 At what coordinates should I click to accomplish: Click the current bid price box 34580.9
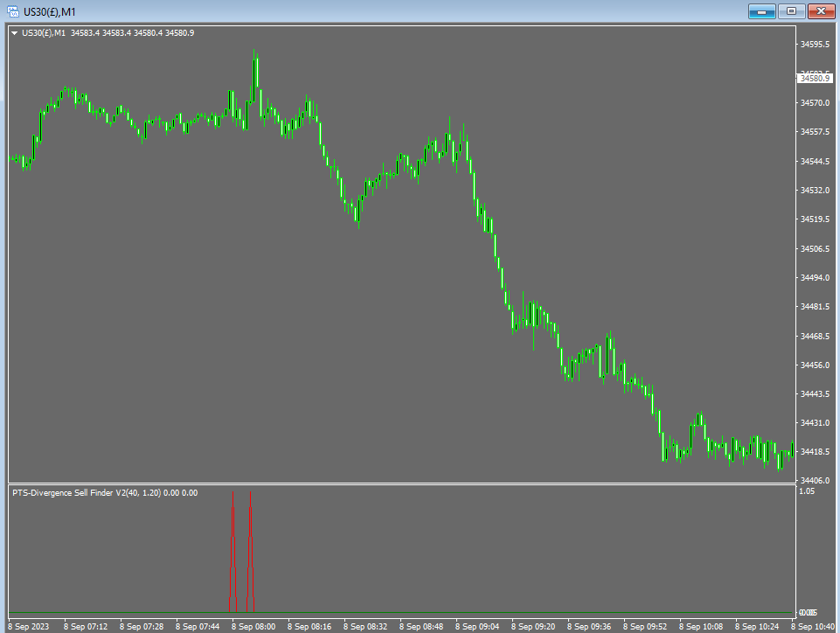[815, 78]
